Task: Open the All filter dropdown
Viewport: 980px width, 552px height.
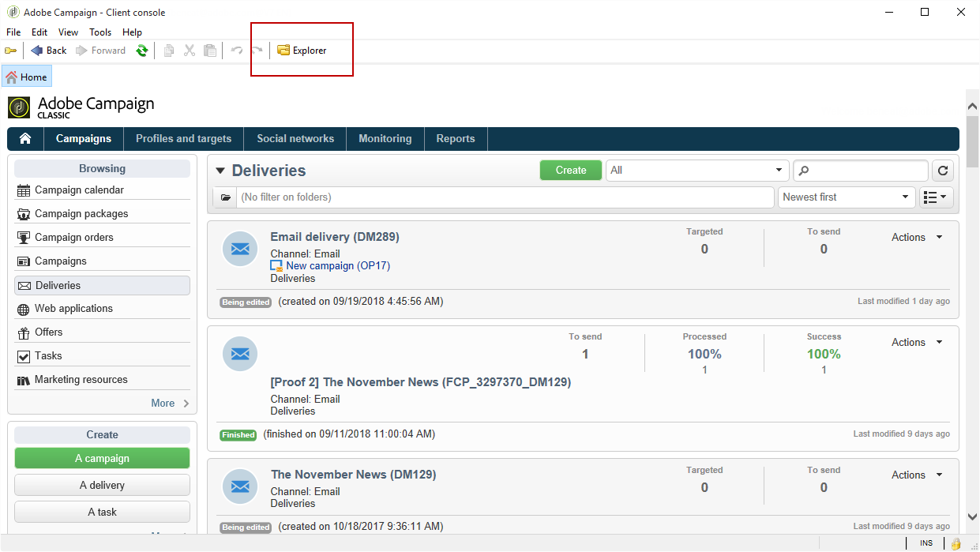Action: [x=697, y=170]
